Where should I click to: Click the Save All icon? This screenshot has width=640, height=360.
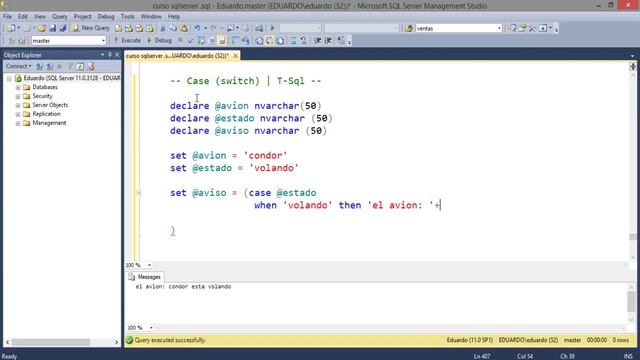63,28
